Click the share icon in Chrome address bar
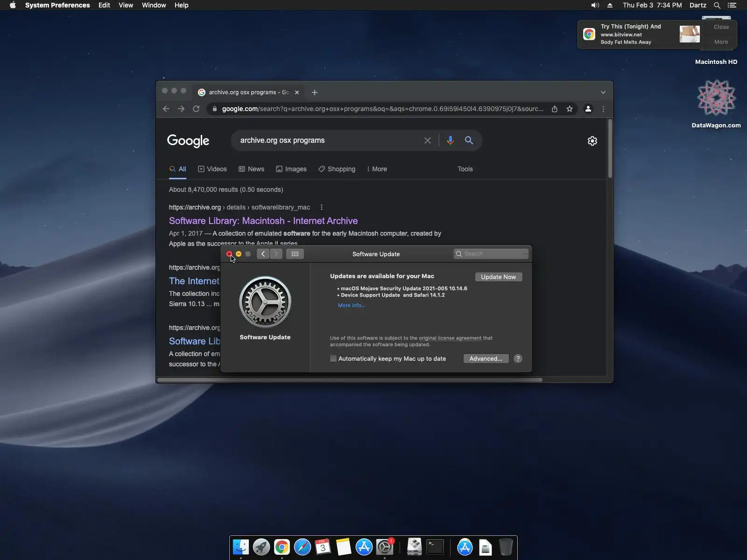The height and width of the screenshot is (560, 747). coord(555,109)
